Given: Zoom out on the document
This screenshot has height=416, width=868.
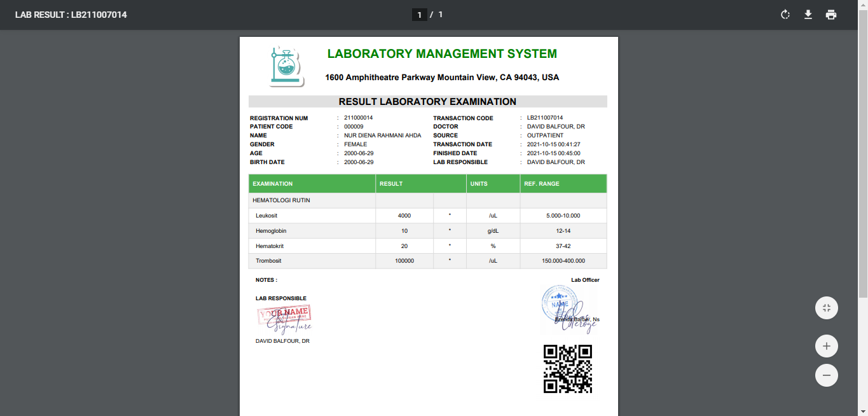Looking at the screenshot, I should 826,375.
